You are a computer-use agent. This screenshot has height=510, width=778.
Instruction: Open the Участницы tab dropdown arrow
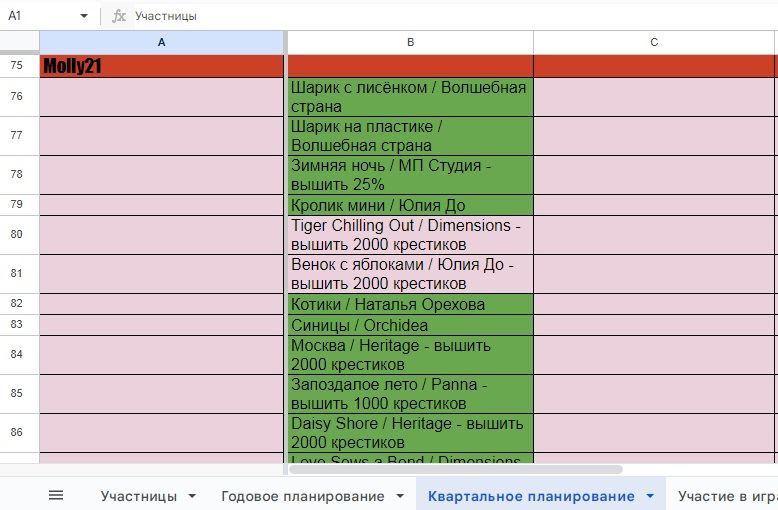point(192,496)
